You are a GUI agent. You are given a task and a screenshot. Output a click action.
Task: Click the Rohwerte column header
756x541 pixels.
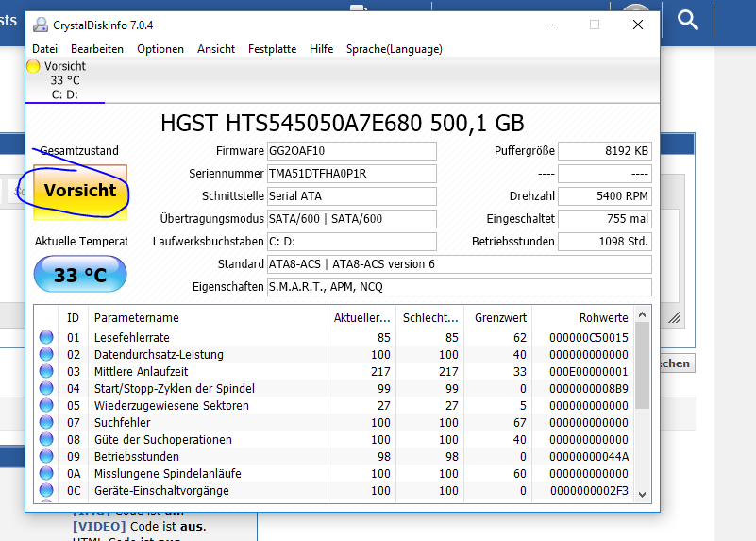(583, 318)
